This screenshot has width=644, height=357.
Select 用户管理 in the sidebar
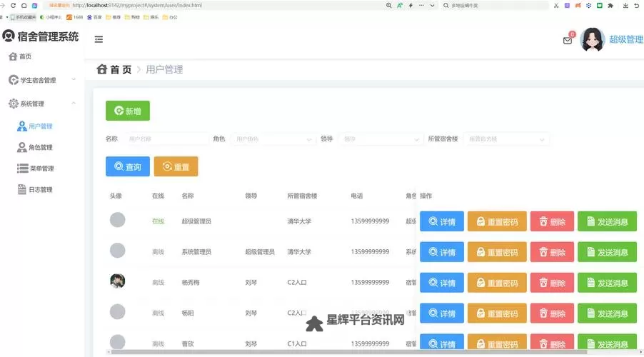click(x=35, y=126)
